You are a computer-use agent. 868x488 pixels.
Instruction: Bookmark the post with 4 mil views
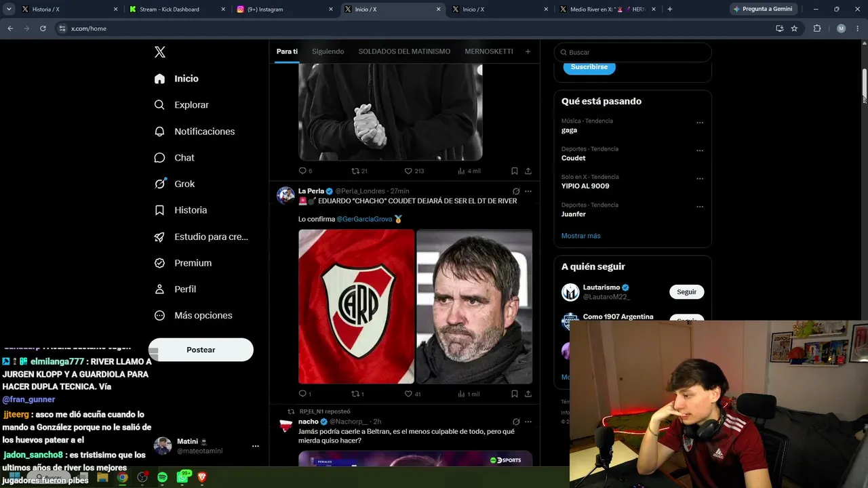click(x=515, y=171)
